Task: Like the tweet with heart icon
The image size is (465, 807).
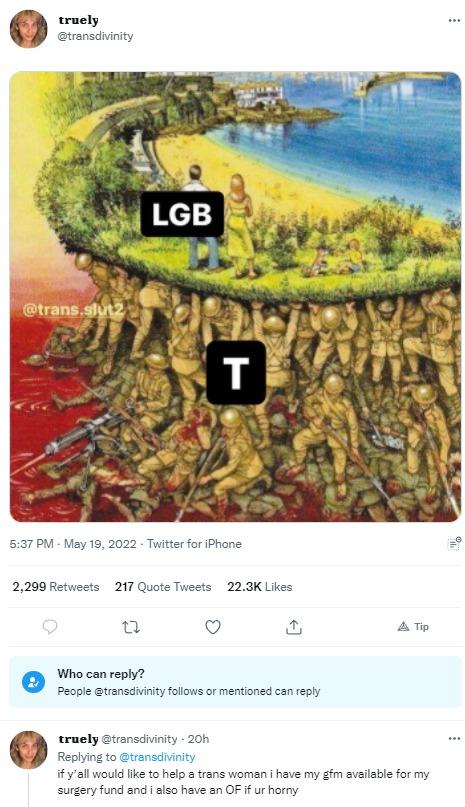Action: coord(213,627)
